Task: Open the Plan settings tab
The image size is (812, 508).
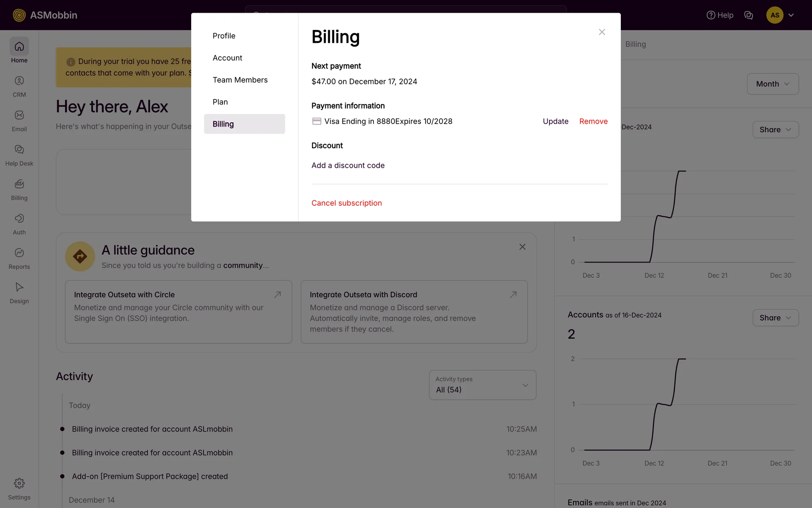Action: (x=220, y=102)
